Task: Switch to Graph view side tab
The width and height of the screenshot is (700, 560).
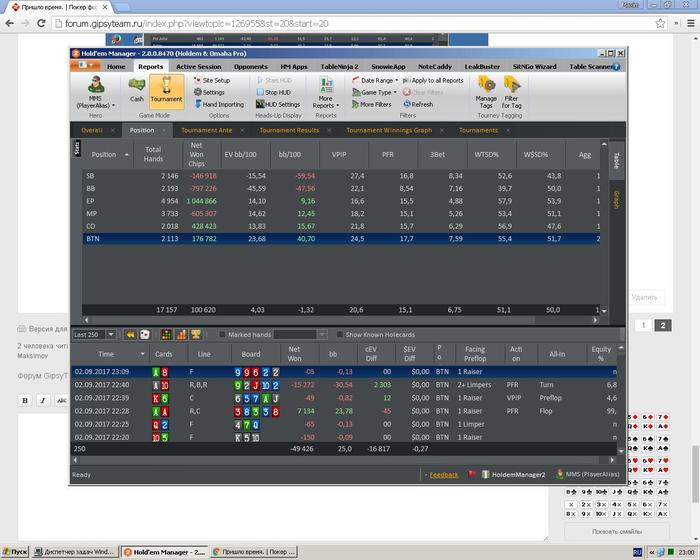Action: point(617,200)
